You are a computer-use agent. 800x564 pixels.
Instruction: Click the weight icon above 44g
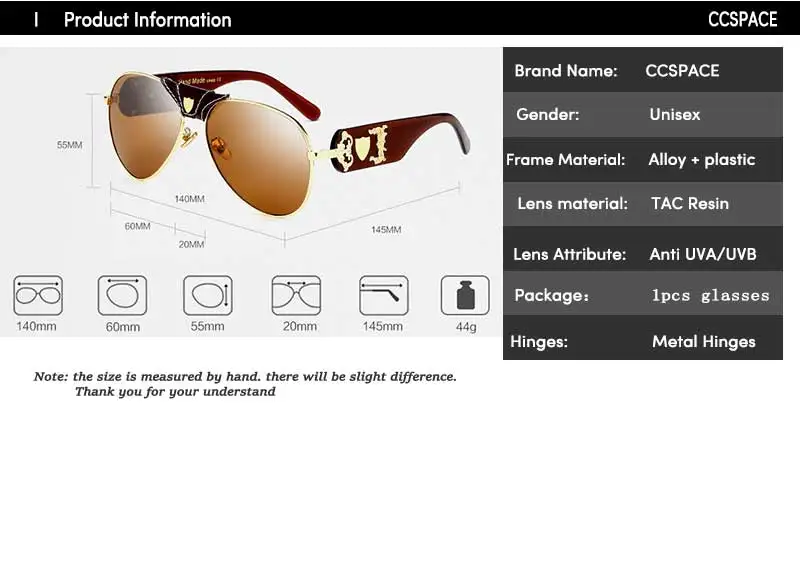(x=465, y=296)
